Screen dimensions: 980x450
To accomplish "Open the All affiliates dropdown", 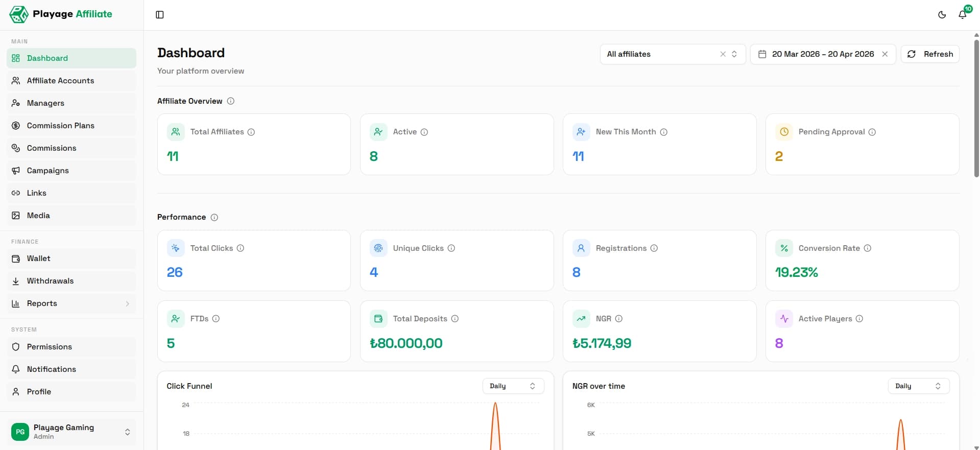I will point(673,54).
